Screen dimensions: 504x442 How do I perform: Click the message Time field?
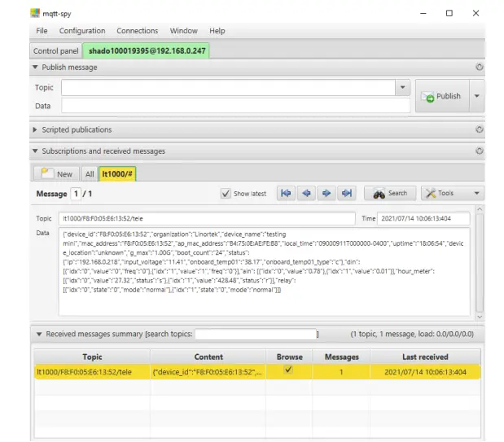tap(423, 219)
